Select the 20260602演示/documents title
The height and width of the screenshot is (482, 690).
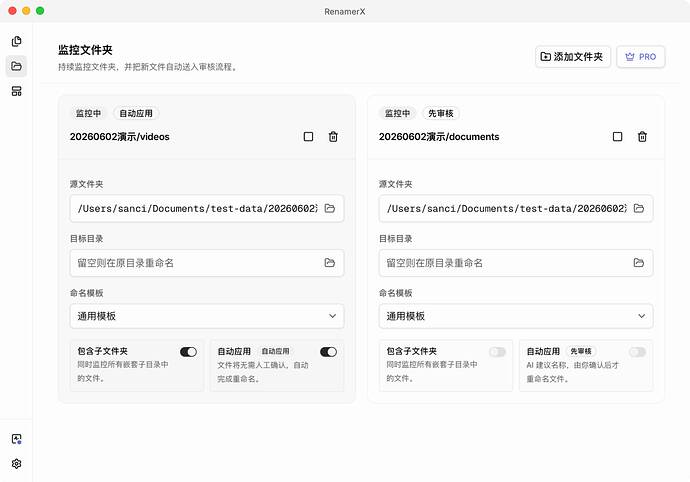pyautogui.click(x=439, y=137)
